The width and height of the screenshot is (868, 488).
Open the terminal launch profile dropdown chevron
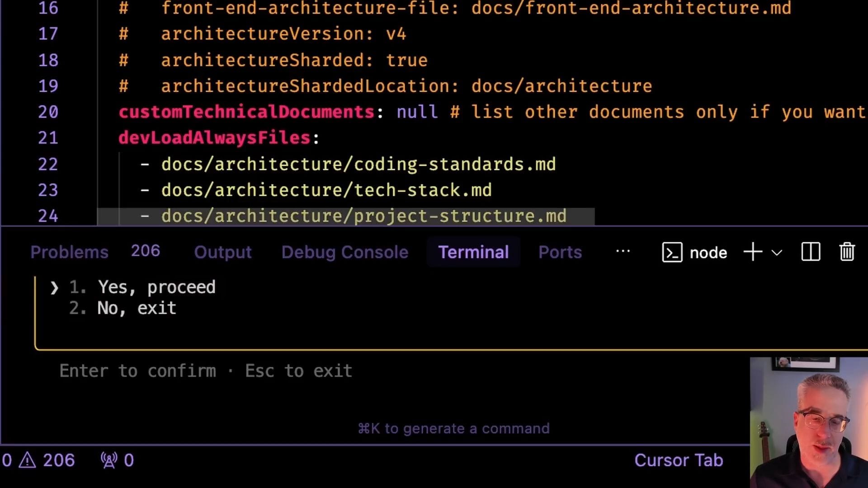(x=777, y=253)
